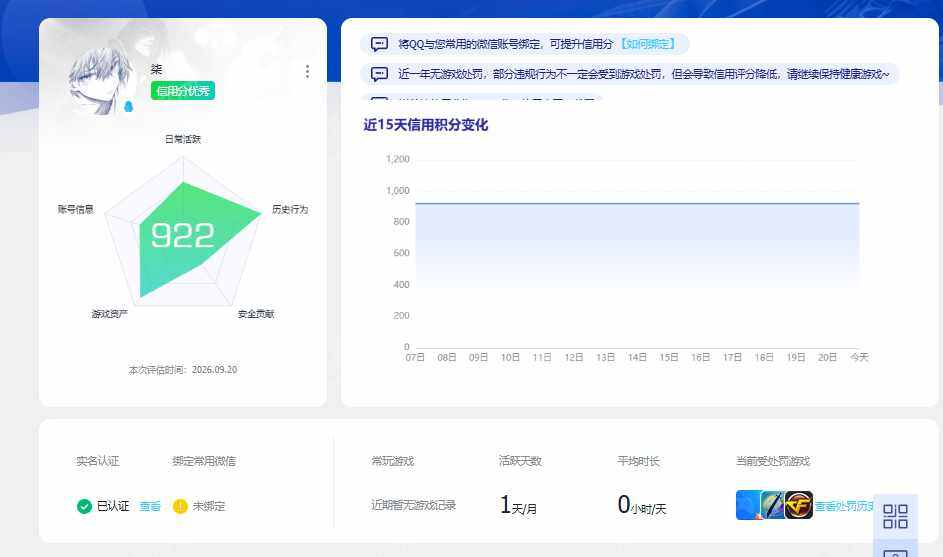Image resolution: width=943 pixels, height=557 pixels.
Task: Click the 日常活跃 radar label
Action: [183, 139]
